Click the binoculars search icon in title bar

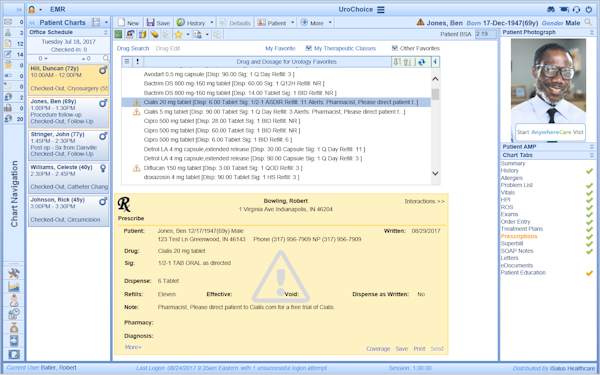coord(551,10)
